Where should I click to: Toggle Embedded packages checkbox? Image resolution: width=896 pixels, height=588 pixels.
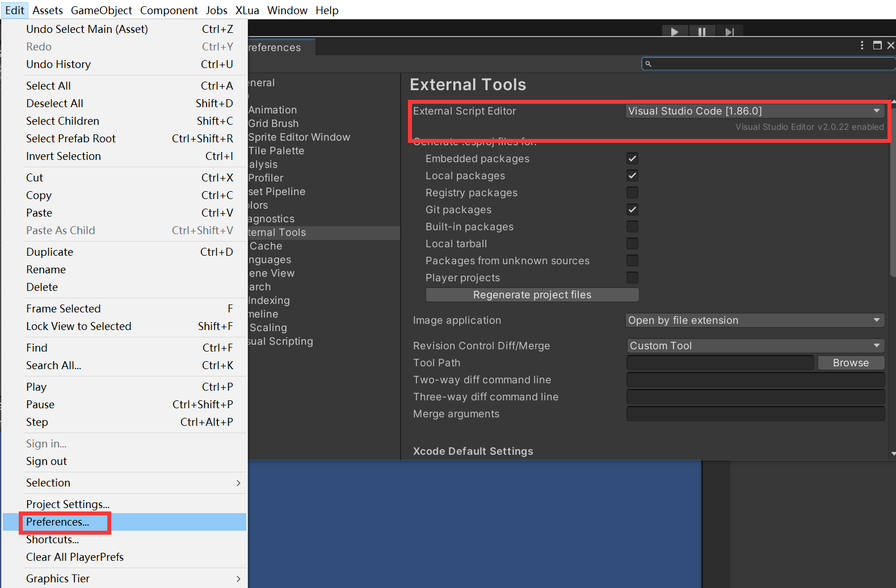632,158
